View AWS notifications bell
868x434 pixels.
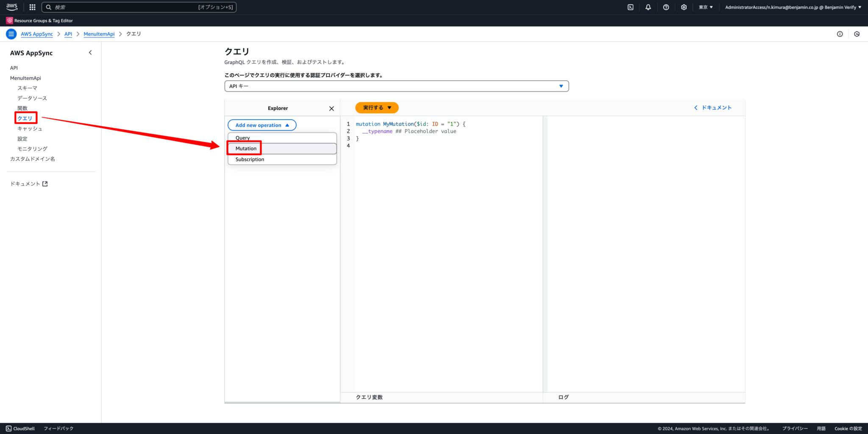coord(648,7)
